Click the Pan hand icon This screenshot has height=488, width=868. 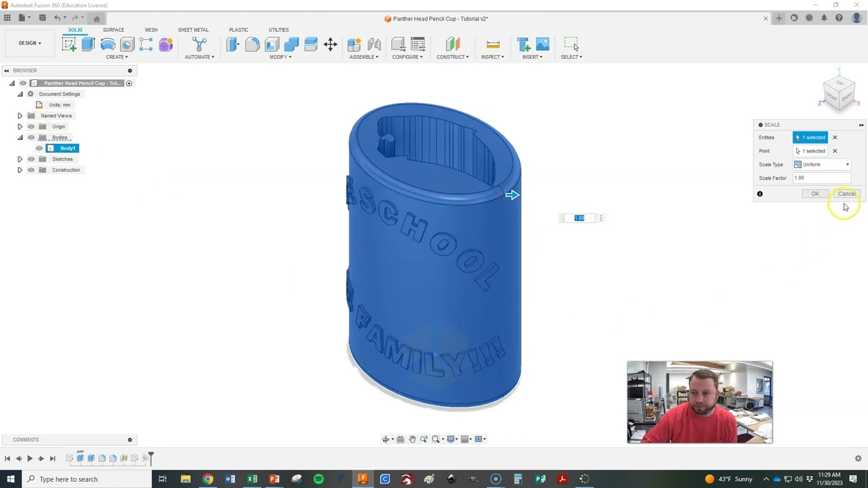click(412, 439)
